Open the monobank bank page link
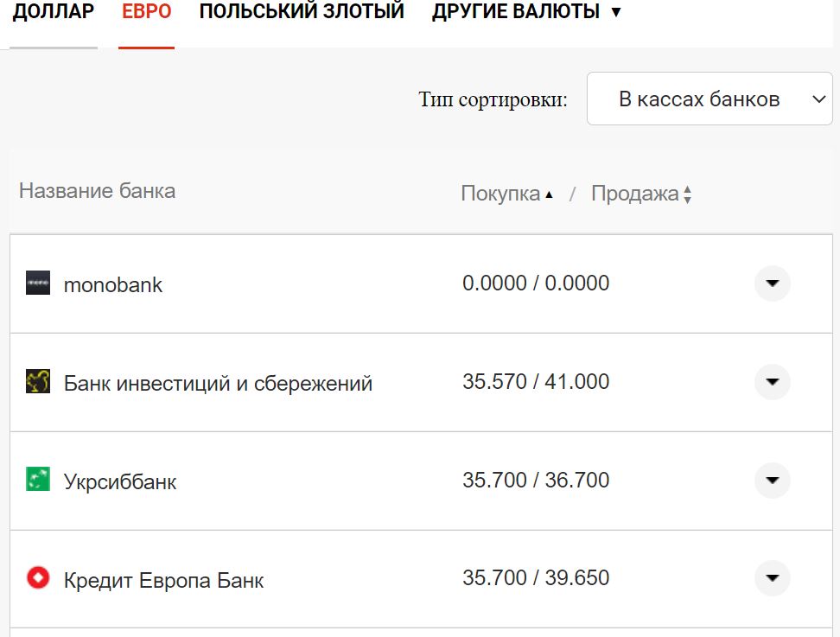This screenshot has height=637, width=840. [113, 283]
